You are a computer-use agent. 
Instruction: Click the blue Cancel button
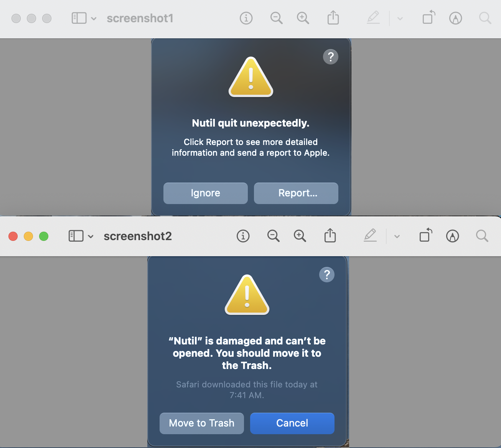pyautogui.click(x=292, y=423)
